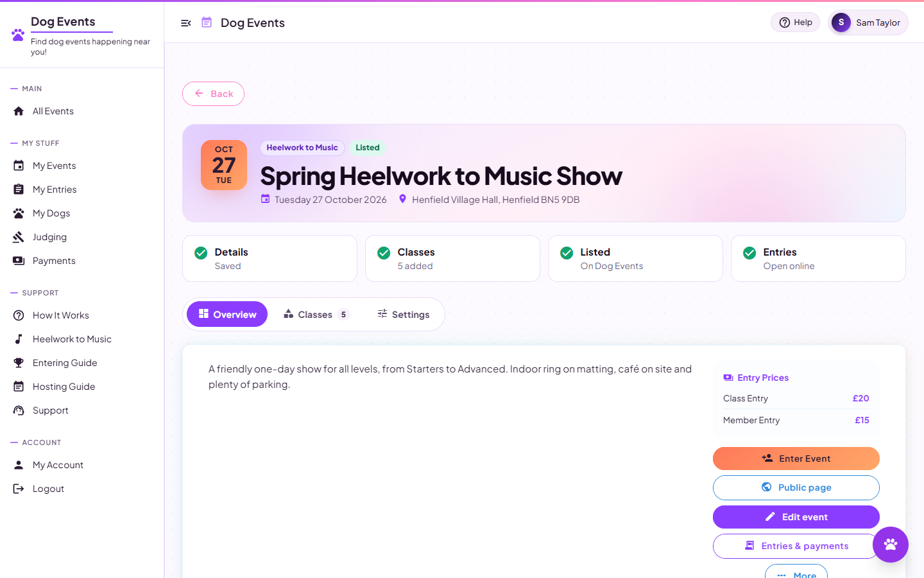Expand the More options button
The height and width of the screenshot is (578, 924).
pos(796,572)
